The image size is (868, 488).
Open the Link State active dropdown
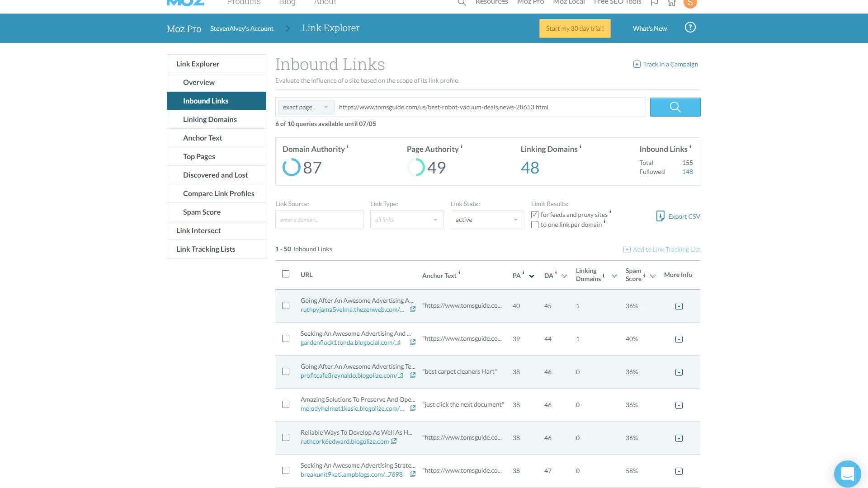[x=487, y=220]
